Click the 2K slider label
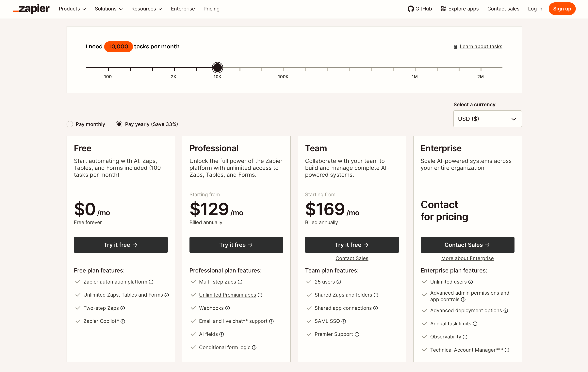This screenshot has width=588, height=372. tap(174, 77)
